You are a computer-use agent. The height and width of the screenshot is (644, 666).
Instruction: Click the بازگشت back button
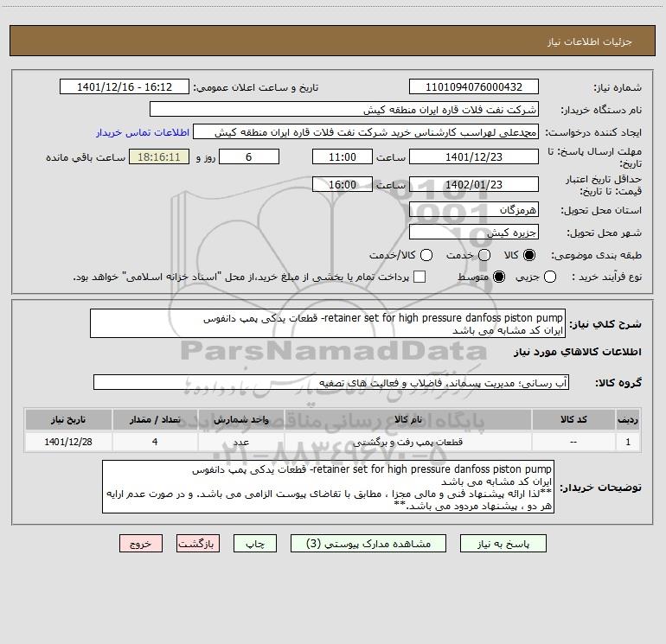[x=198, y=544]
